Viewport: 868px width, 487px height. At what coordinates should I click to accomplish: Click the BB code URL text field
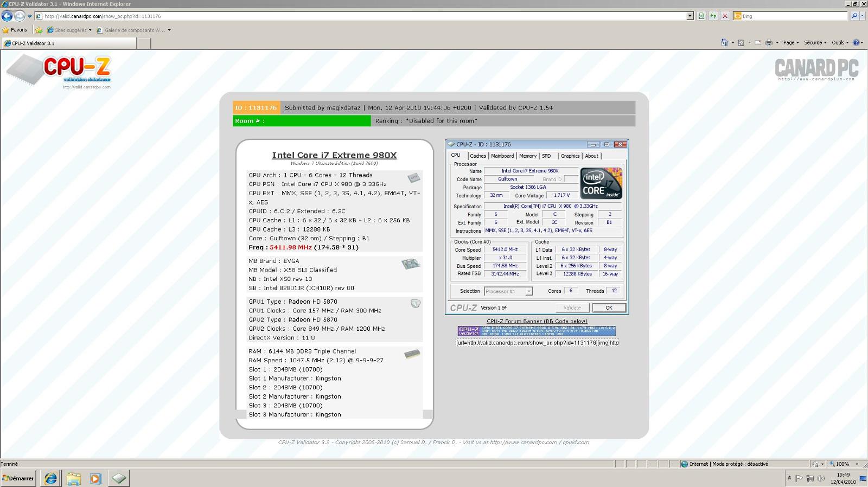coord(537,343)
